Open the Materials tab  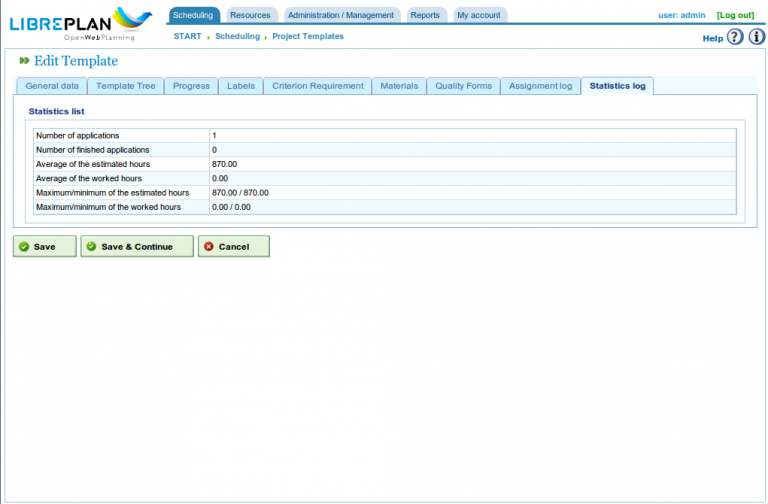[399, 86]
